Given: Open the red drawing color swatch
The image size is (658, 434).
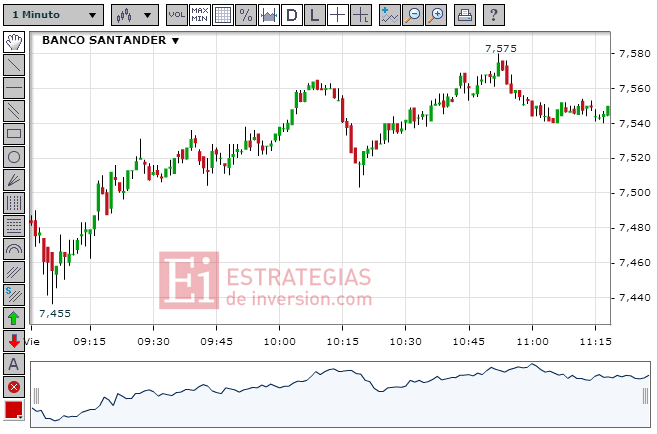Looking at the screenshot, I should point(14,410).
